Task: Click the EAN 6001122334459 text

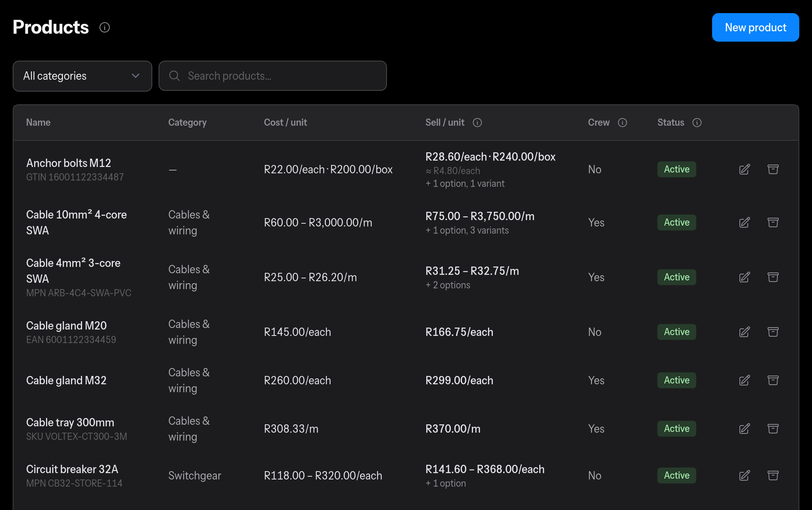Action: click(x=71, y=339)
